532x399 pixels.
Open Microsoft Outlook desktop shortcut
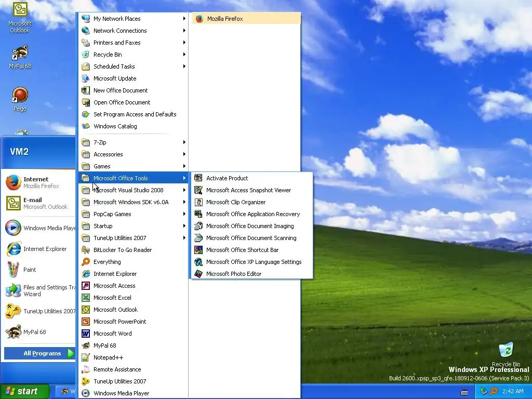pos(20,18)
